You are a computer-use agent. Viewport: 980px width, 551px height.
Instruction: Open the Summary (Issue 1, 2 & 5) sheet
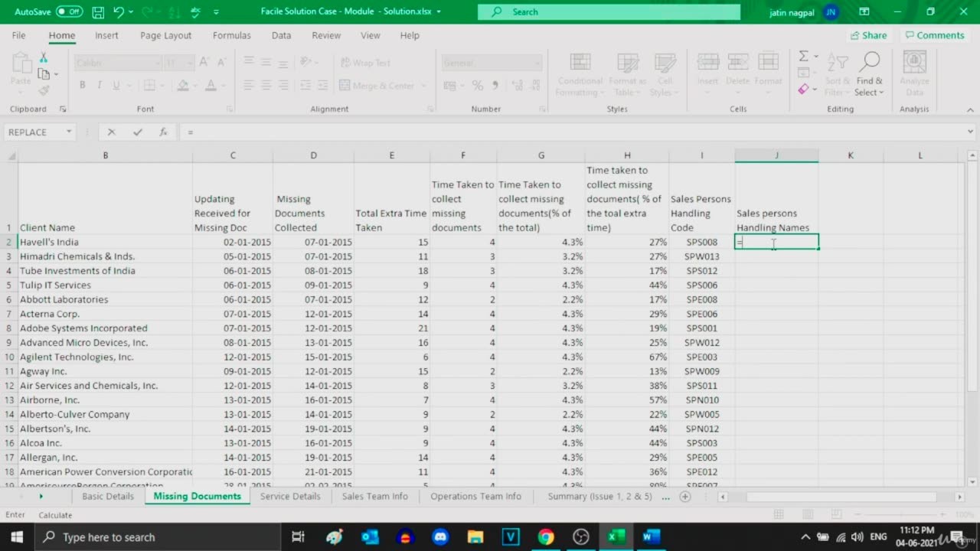pyautogui.click(x=599, y=496)
